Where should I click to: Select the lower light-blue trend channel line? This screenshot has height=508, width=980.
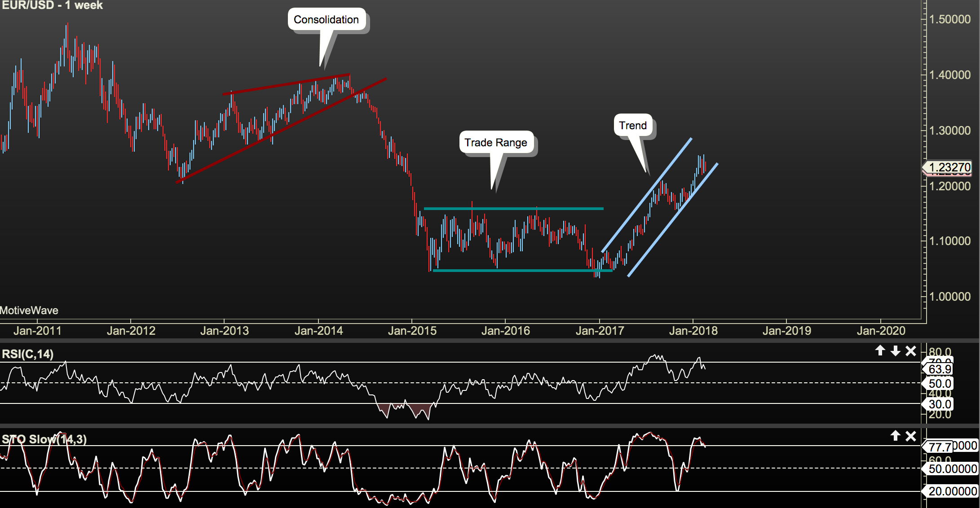point(673,220)
